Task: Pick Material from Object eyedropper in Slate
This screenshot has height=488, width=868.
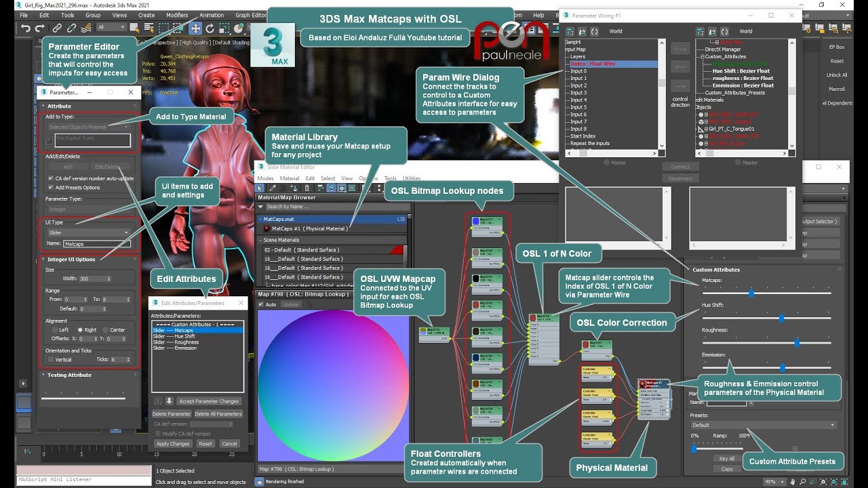Action: point(273,188)
